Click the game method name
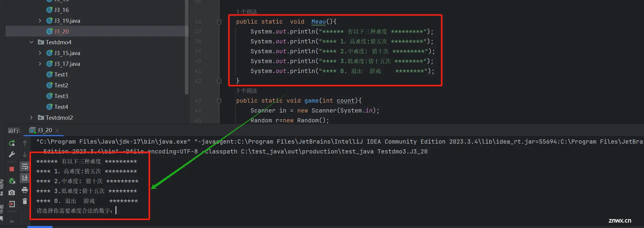The height and width of the screenshot is (228, 644). [311, 101]
